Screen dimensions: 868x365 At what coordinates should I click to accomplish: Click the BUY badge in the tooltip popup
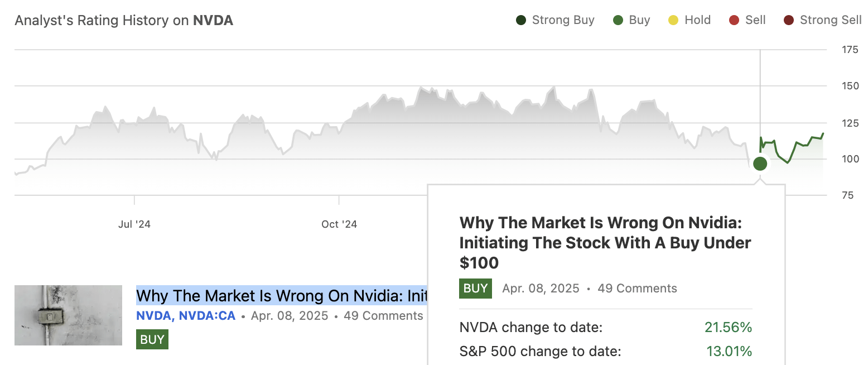coord(475,288)
